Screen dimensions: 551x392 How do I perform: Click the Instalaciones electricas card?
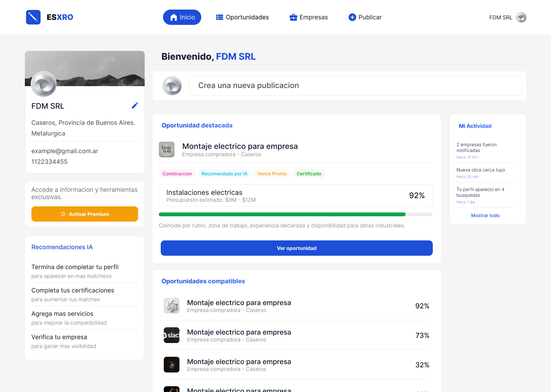tap(296, 196)
